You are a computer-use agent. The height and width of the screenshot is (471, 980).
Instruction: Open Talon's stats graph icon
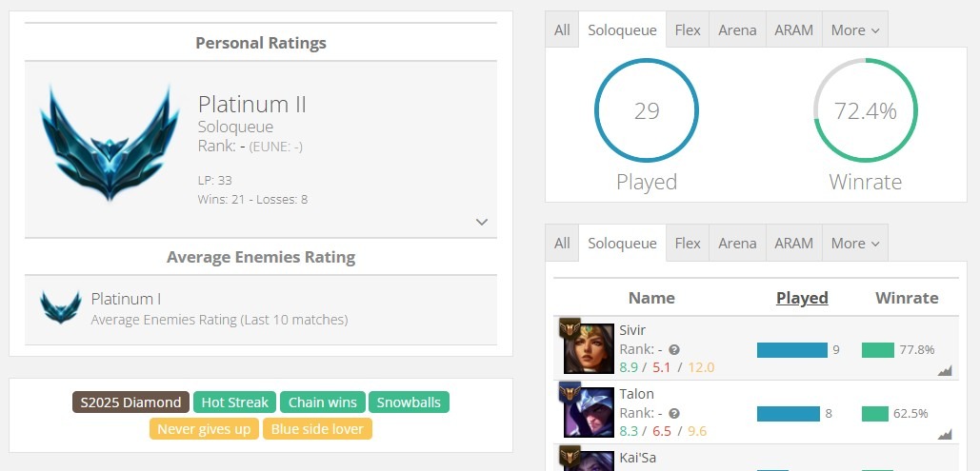tap(945, 434)
